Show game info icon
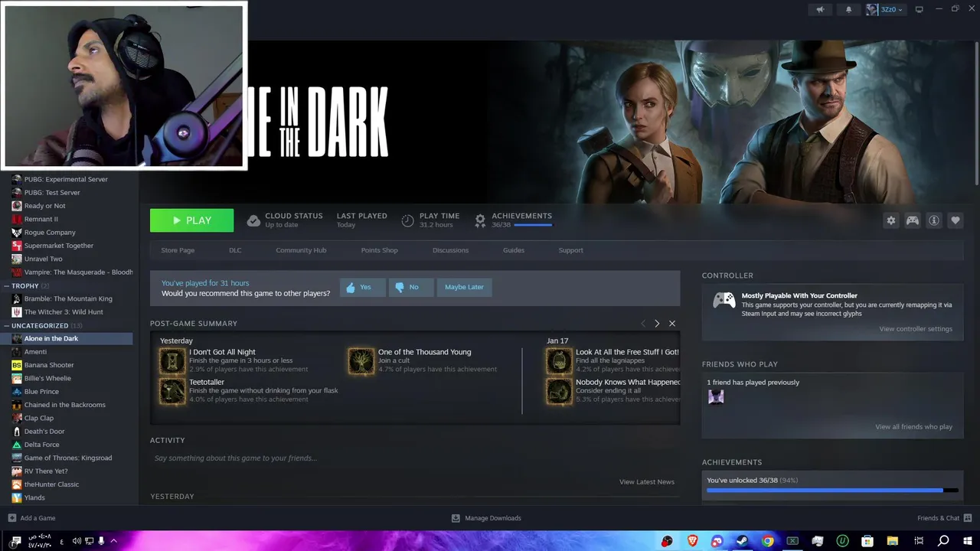980x551 pixels. (934, 220)
